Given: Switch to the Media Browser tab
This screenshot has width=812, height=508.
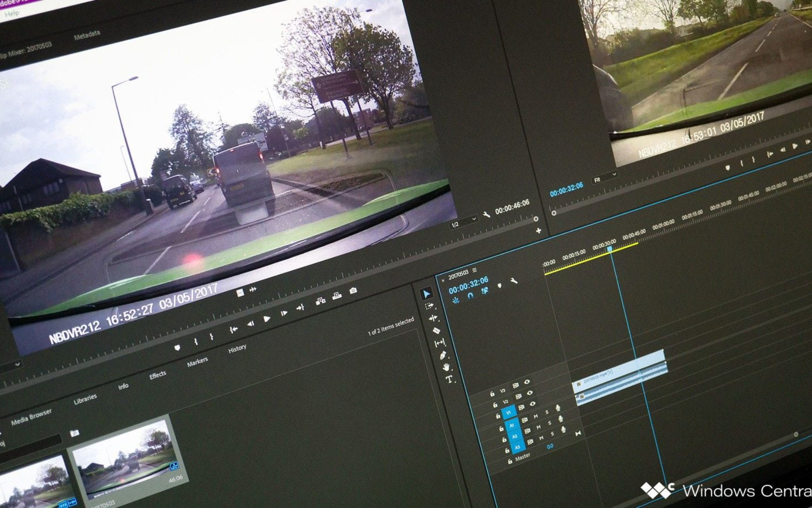Looking at the screenshot, I should point(31,417).
